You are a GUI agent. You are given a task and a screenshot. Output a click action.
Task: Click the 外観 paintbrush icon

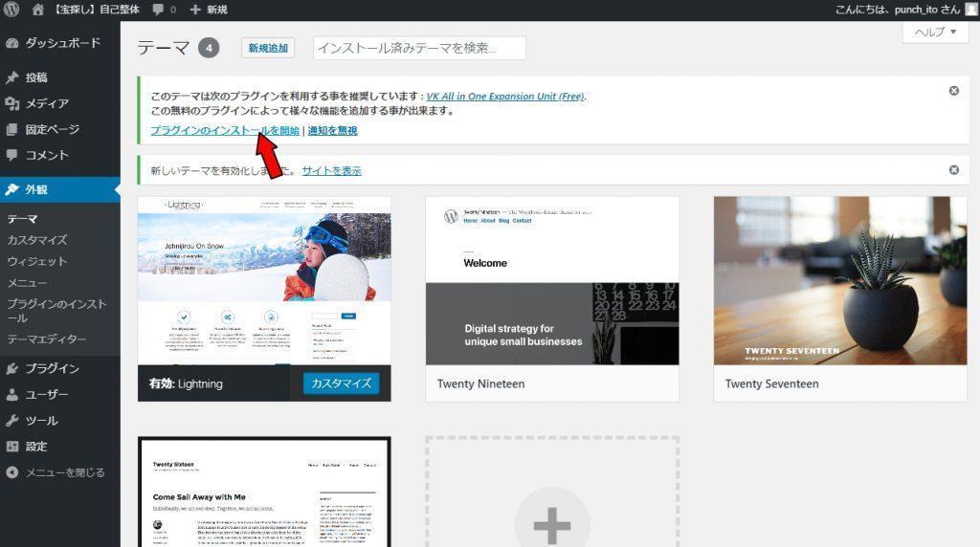coord(11,189)
